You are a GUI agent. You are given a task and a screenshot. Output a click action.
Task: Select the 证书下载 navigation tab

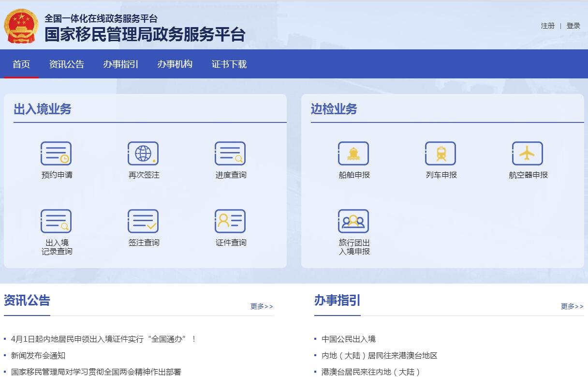point(229,64)
